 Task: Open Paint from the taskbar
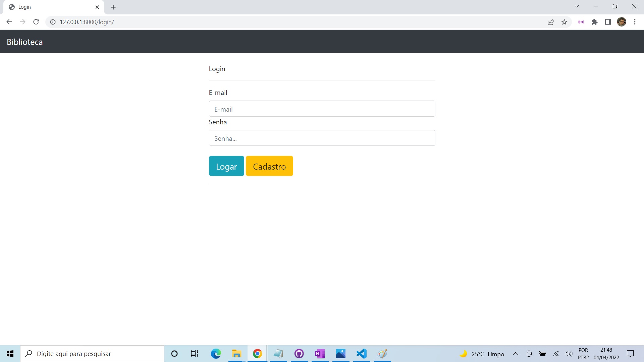pyautogui.click(x=382, y=354)
